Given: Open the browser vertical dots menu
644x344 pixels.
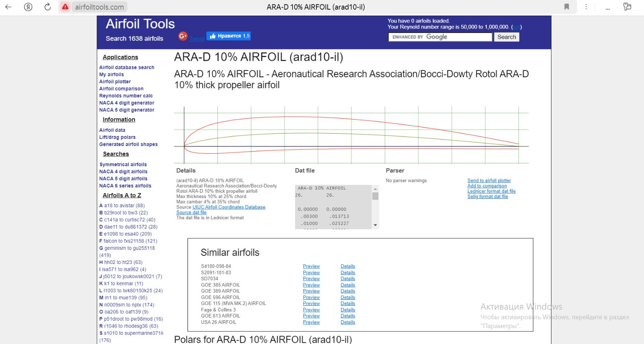Looking at the screenshot, I should click(x=586, y=7).
